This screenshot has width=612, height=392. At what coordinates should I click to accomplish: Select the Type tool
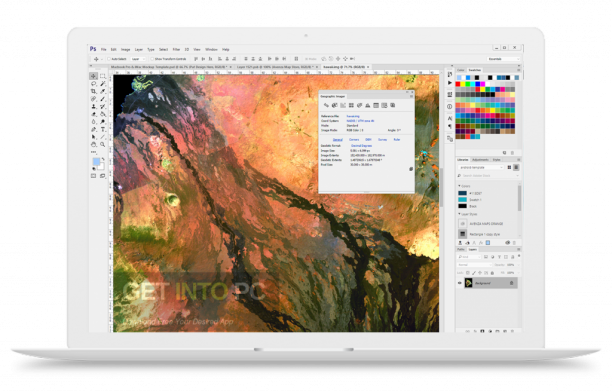point(103,129)
